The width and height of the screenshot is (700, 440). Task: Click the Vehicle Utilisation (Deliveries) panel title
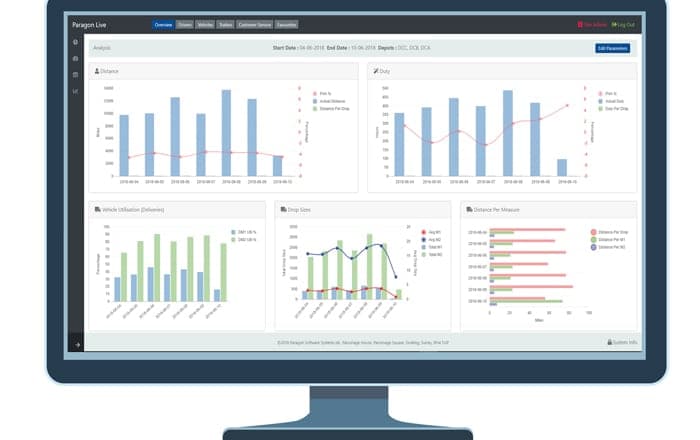coord(133,209)
